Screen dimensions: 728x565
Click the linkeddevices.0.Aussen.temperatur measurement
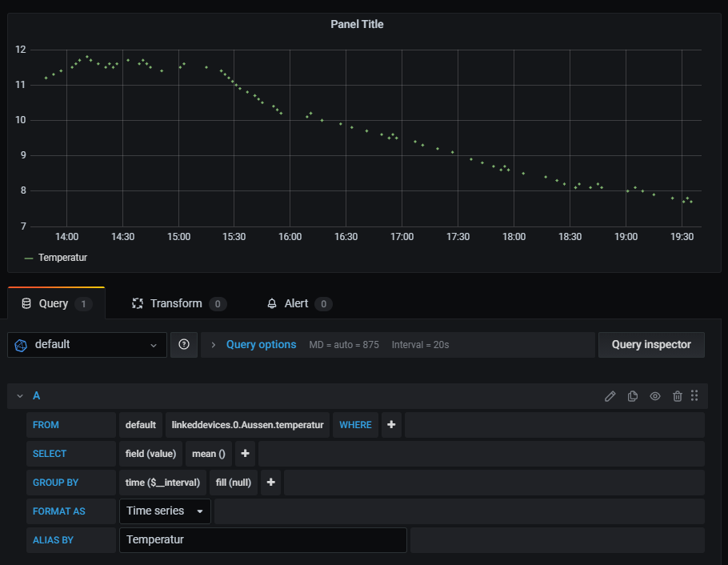[x=248, y=425]
